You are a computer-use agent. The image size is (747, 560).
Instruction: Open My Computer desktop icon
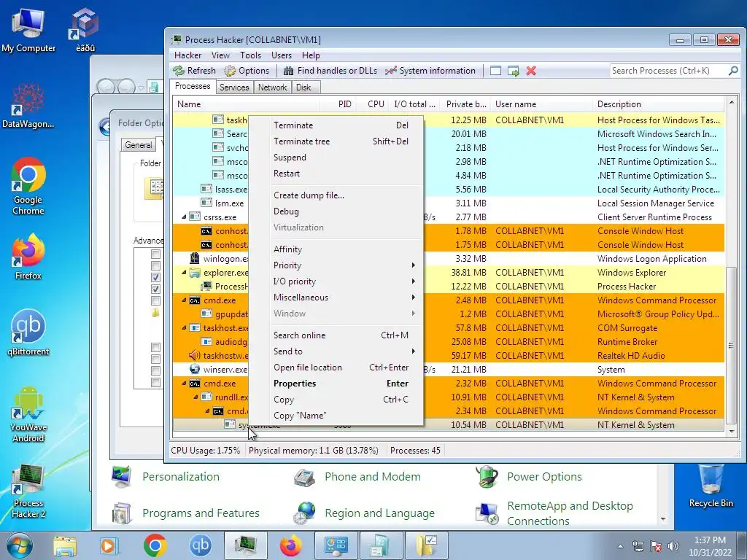click(x=28, y=31)
